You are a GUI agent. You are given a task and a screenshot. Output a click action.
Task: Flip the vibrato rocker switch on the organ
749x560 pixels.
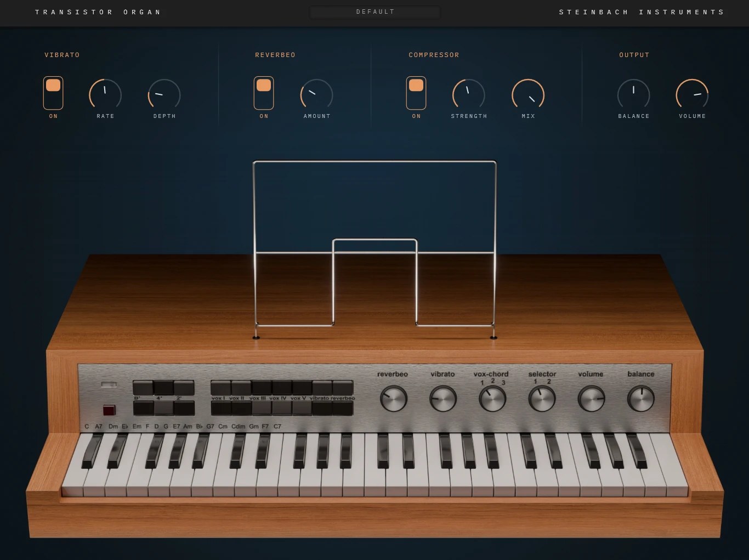click(322, 398)
